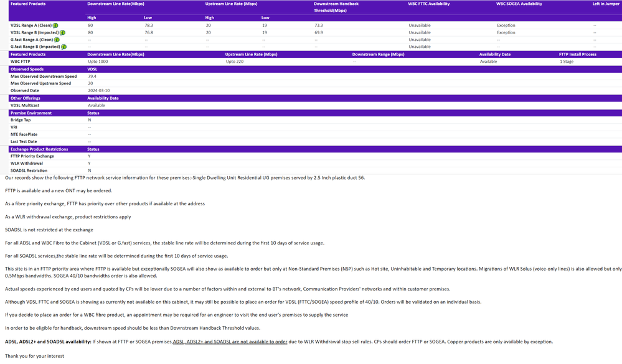Click underlined 'ADSL, ADSL2+ and SOADSL are not available' text
This screenshot has width=622, height=364.
[x=230, y=342]
